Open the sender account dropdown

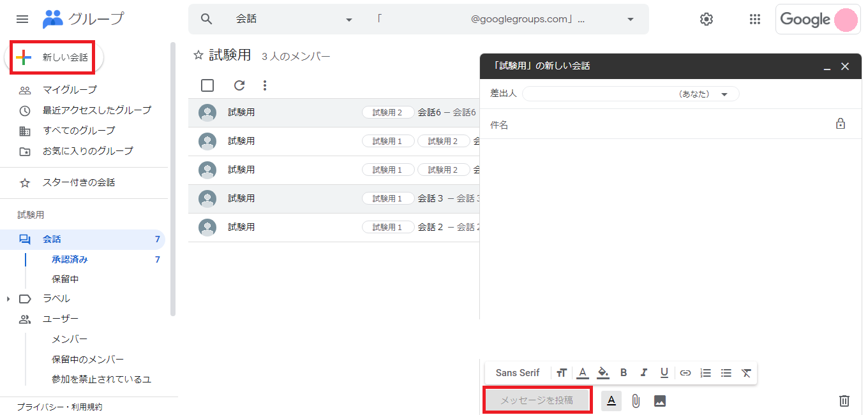click(x=724, y=93)
